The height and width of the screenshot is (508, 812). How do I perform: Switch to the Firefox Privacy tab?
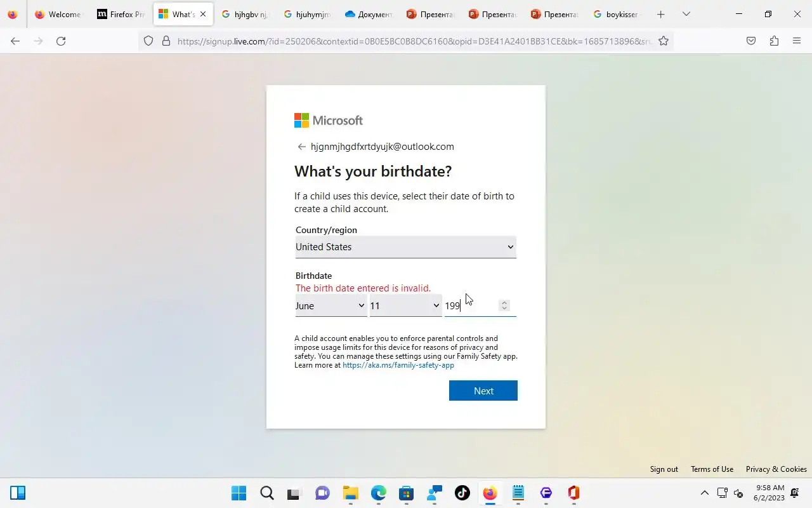tap(121, 14)
